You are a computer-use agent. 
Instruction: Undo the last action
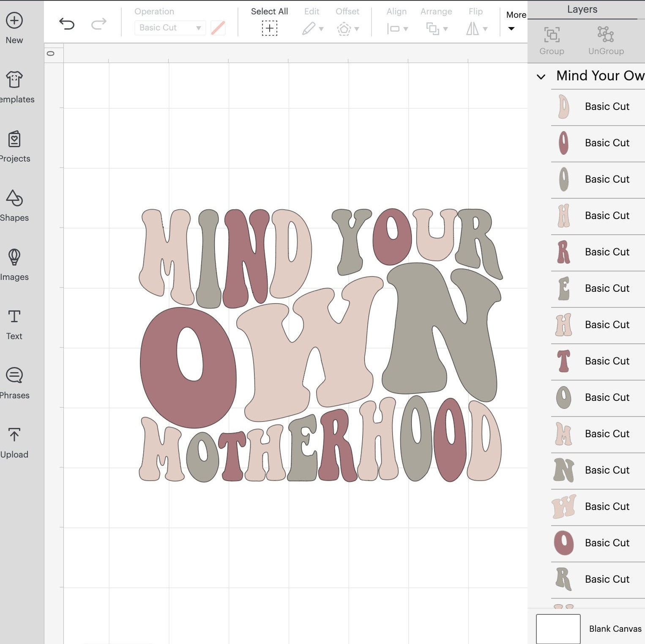click(68, 23)
